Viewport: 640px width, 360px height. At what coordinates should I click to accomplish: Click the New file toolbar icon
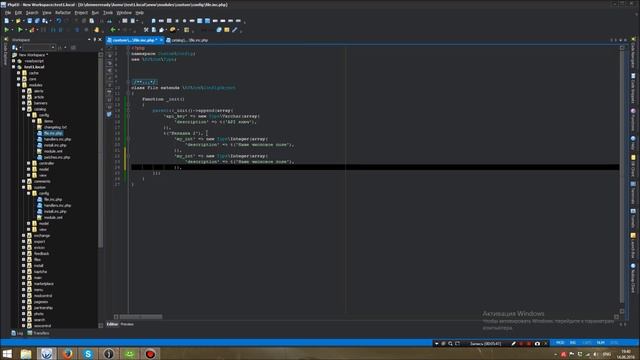tap(7, 21)
